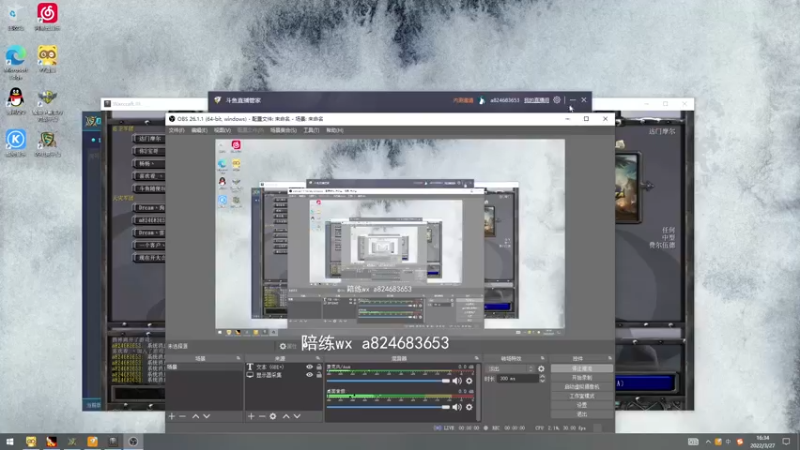Image resolution: width=800 pixels, height=450 pixels.
Task: Click the Exit button in Controls panel
Action: point(582,414)
